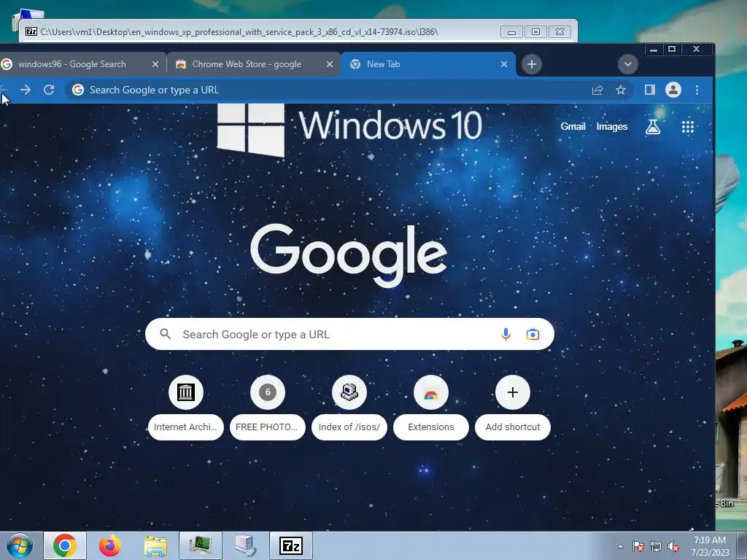Click the 7z icon in the 7-Zip title bar
747x560 pixels.
coord(31,32)
